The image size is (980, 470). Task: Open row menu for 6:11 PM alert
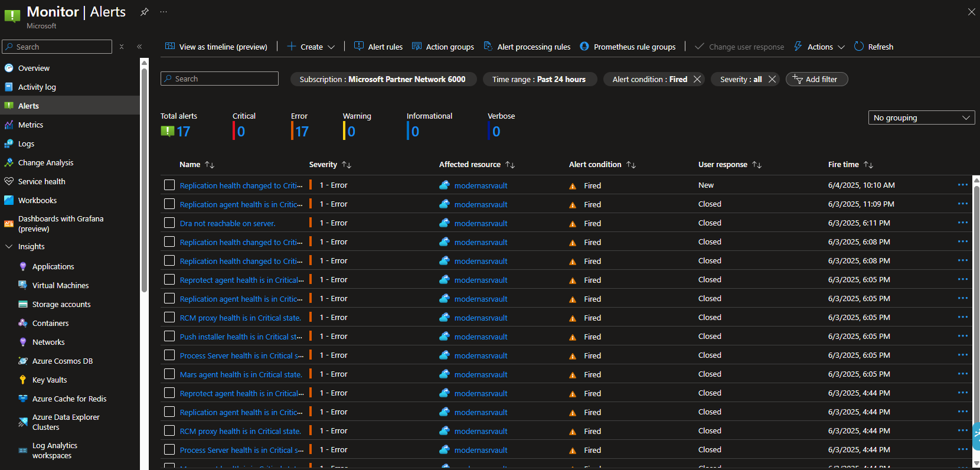[x=962, y=223]
